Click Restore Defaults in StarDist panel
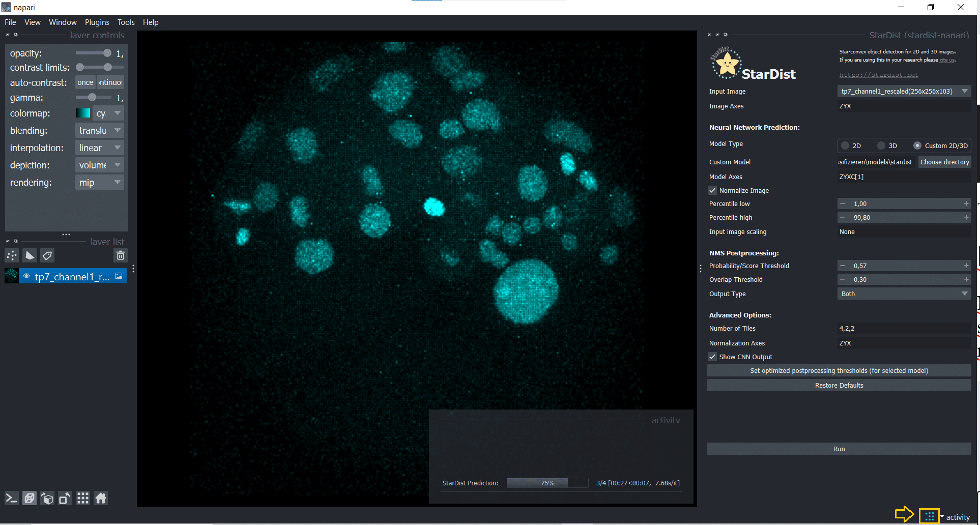 click(x=839, y=385)
